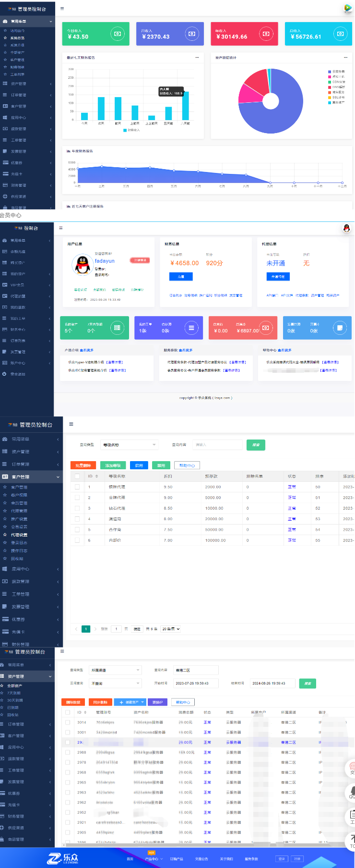
Task: Expand the 创建资产 dropdown button
Action: 130,702
